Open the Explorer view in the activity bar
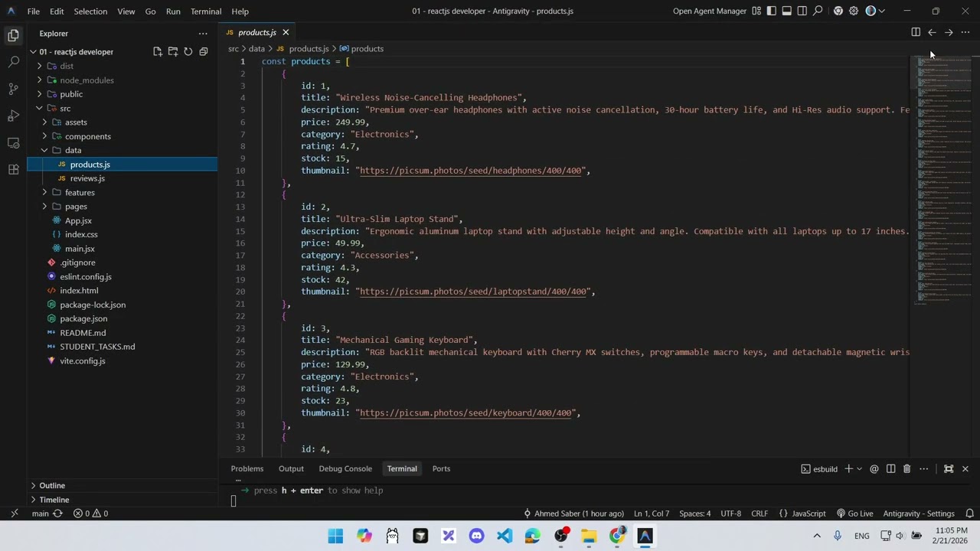The width and height of the screenshot is (980, 551). (x=13, y=35)
